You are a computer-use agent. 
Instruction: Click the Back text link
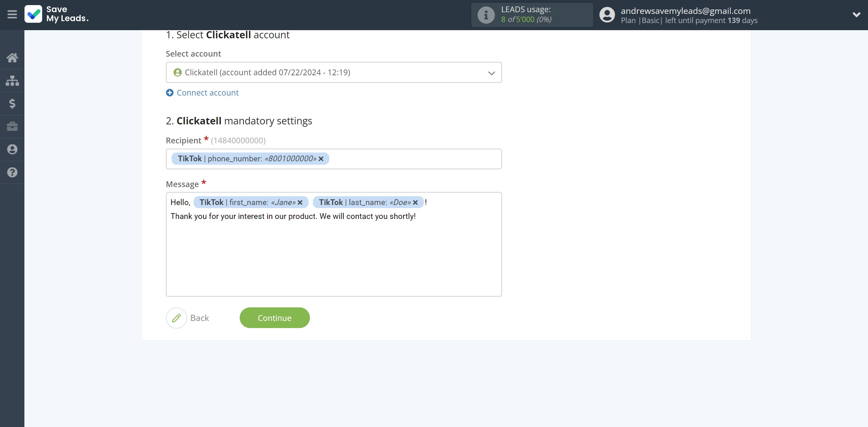click(x=199, y=318)
